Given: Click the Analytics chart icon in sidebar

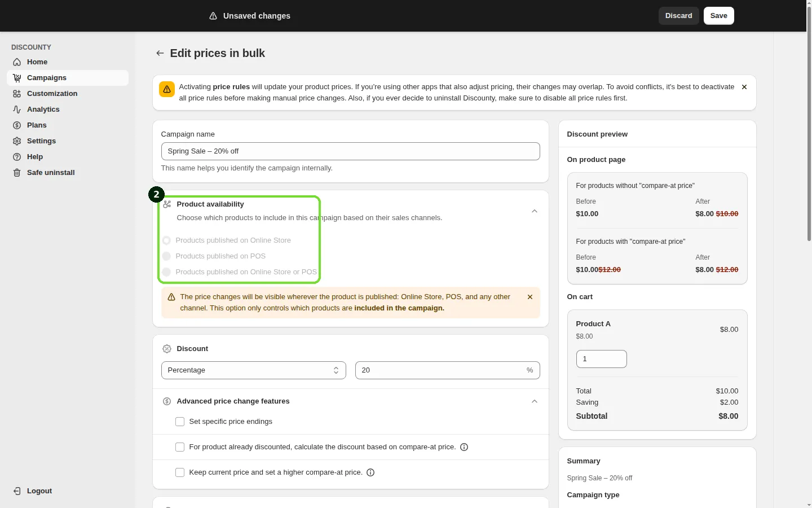Looking at the screenshot, I should tap(17, 110).
